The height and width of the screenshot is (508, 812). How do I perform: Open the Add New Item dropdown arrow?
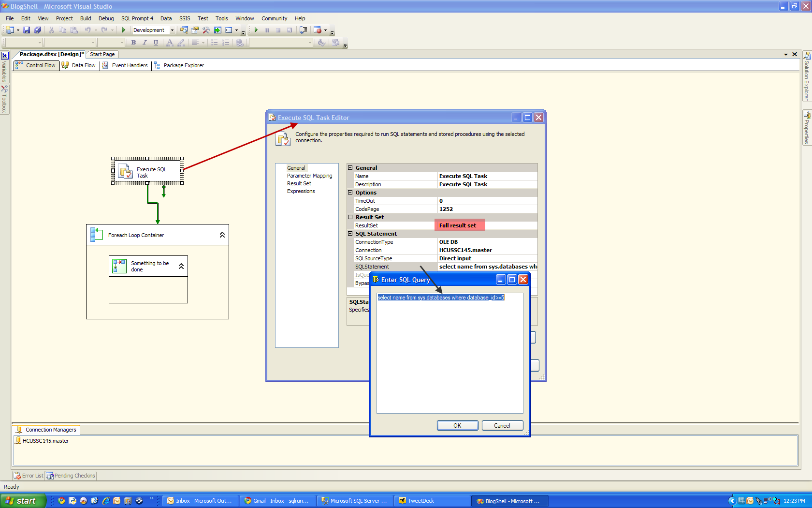click(18, 30)
